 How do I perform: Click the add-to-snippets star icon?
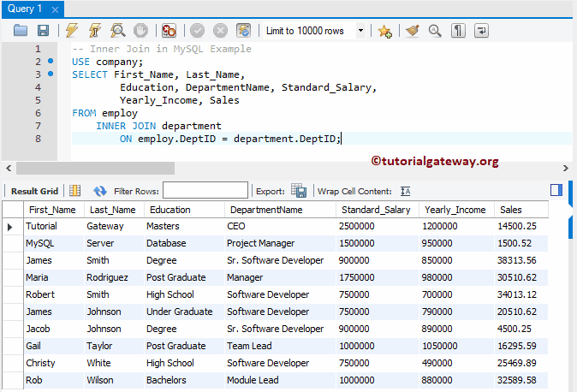[384, 30]
